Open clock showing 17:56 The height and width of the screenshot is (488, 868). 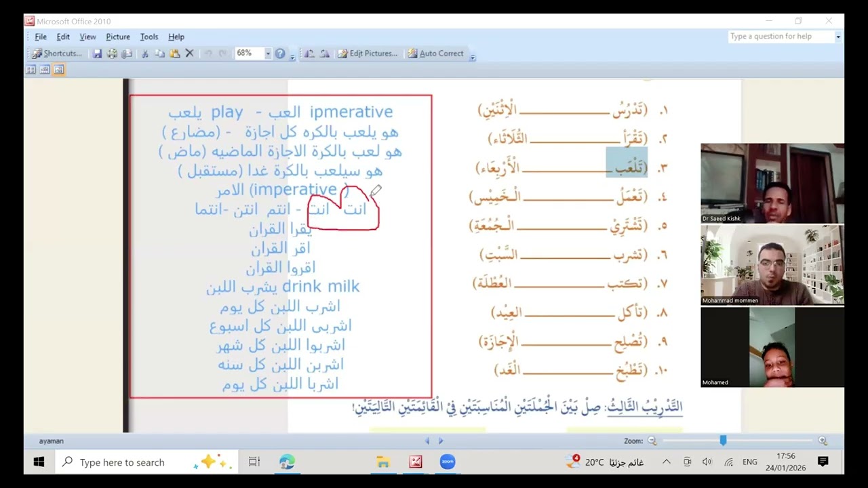[x=785, y=462]
